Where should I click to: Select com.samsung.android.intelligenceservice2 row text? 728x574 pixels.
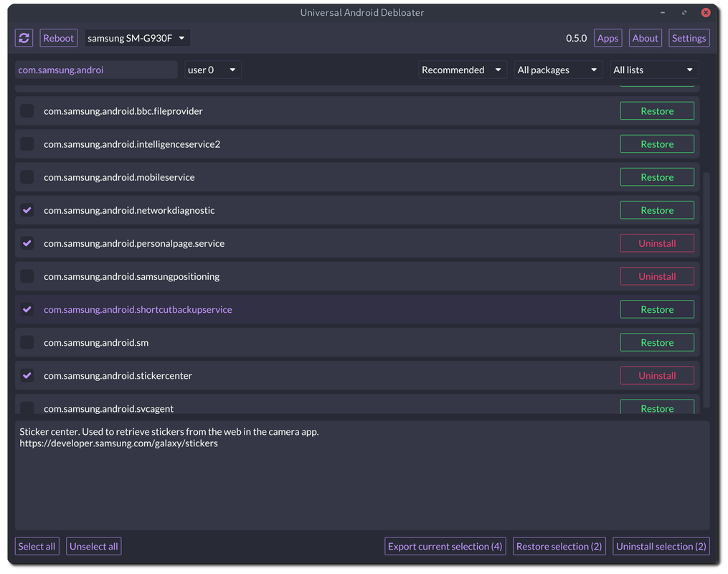(132, 144)
